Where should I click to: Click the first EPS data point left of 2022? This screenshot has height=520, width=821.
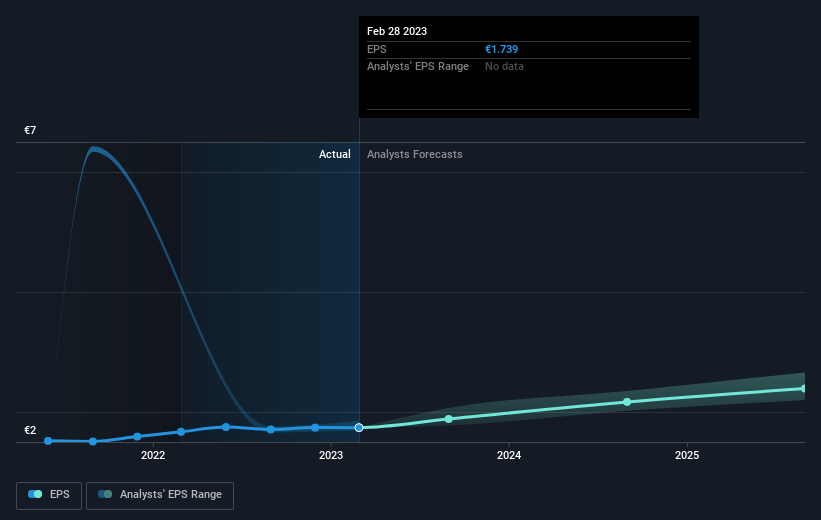(48, 441)
